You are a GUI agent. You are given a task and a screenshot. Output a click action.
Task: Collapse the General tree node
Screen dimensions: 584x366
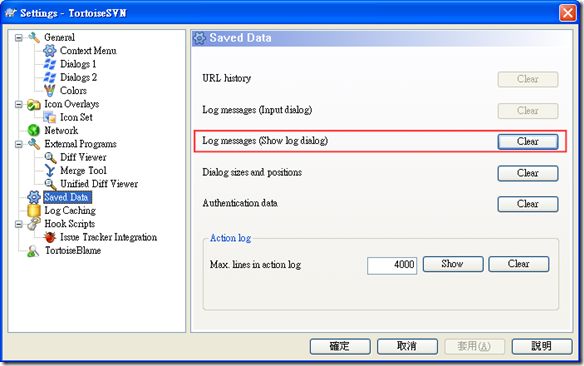[19, 38]
